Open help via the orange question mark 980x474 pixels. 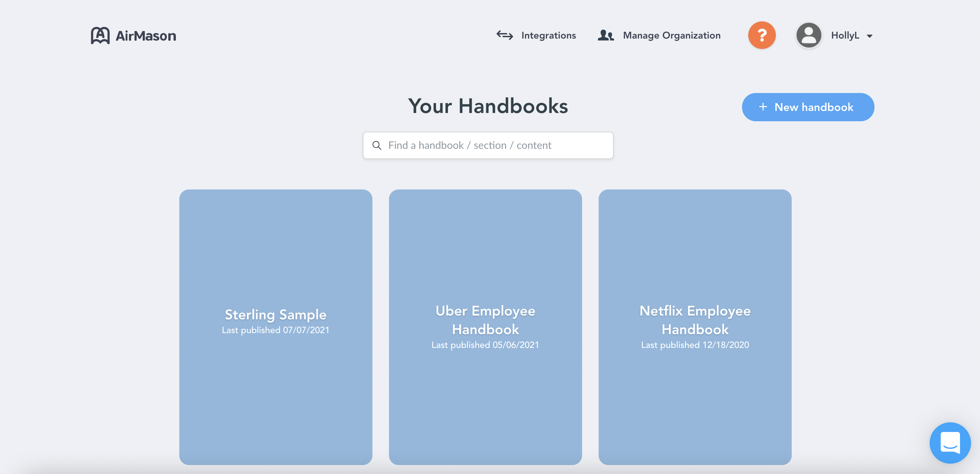click(x=761, y=35)
